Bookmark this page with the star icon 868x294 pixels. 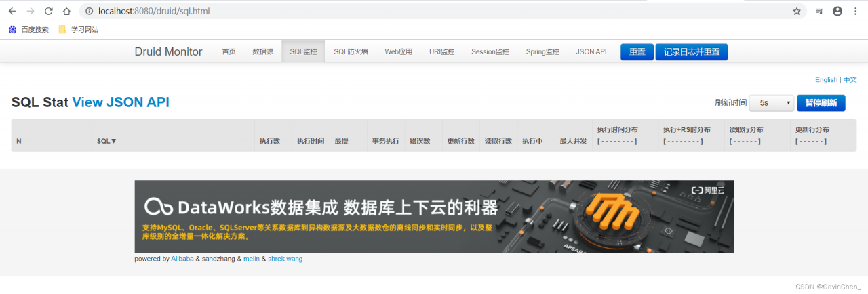click(x=797, y=12)
